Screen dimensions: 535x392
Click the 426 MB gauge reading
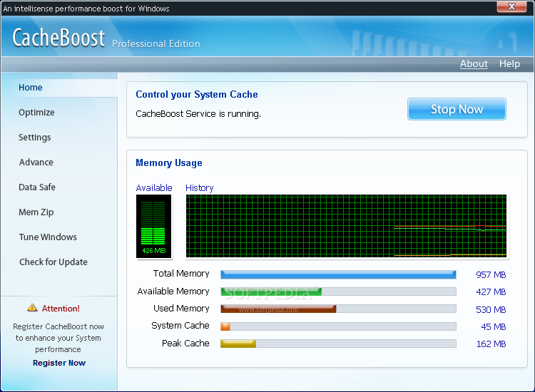154,251
